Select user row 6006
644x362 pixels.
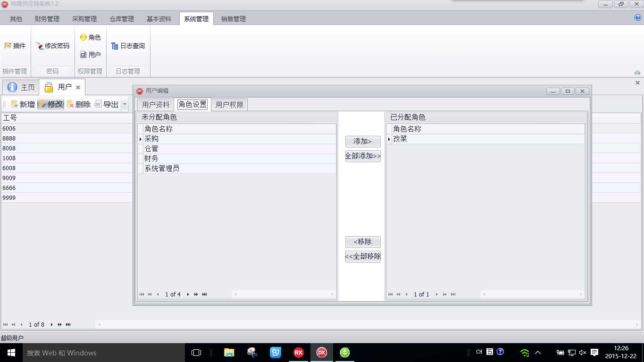[x=67, y=128]
